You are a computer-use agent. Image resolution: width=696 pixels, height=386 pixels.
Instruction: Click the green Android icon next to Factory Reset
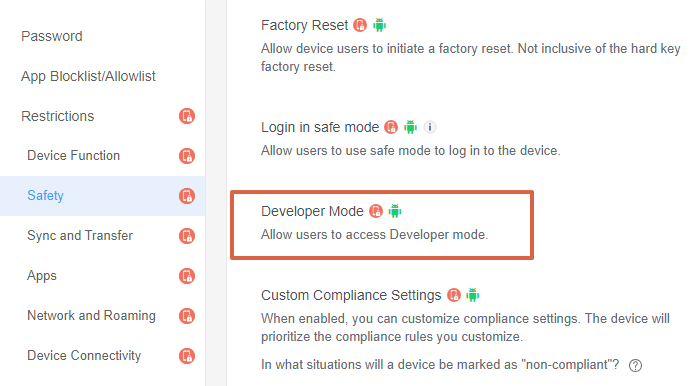coord(380,25)
